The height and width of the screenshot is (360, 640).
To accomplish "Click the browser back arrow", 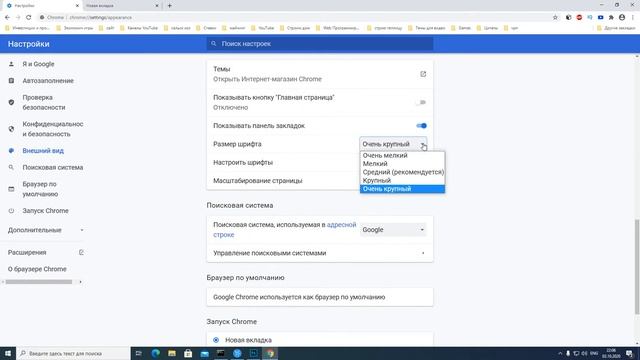I will pyautogui.click(x=7, y=18).
